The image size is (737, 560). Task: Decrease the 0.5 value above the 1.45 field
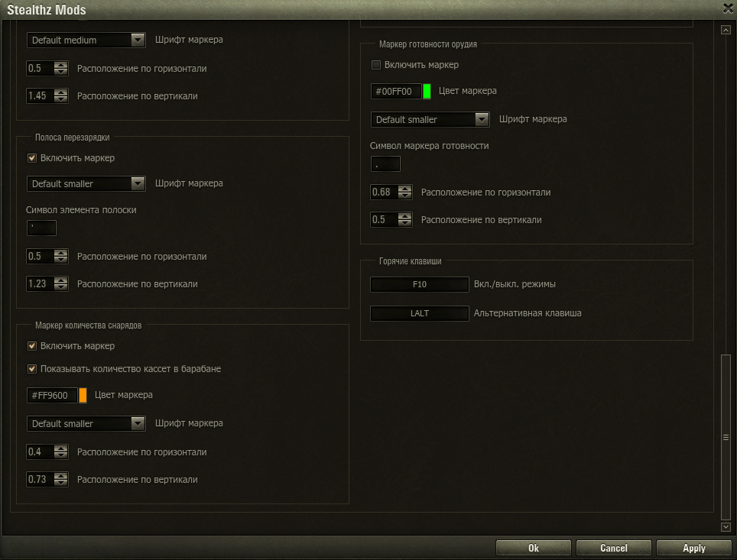pyautogui.click(x=60, y=72)
